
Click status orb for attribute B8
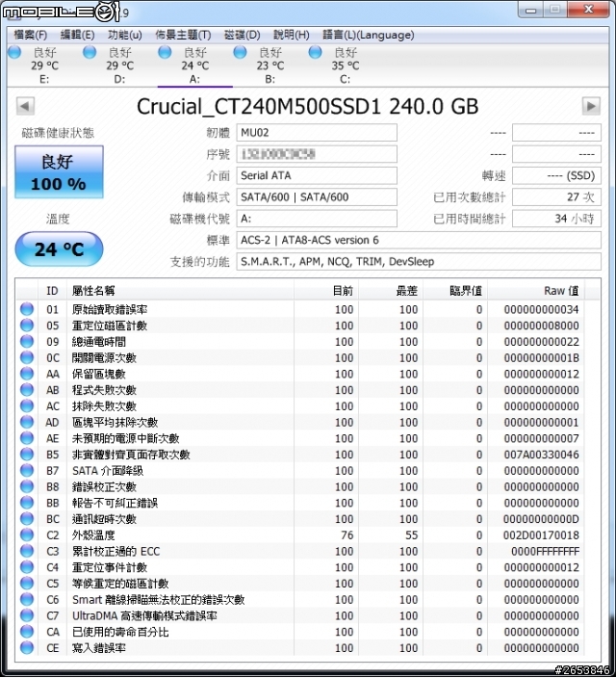27,487
